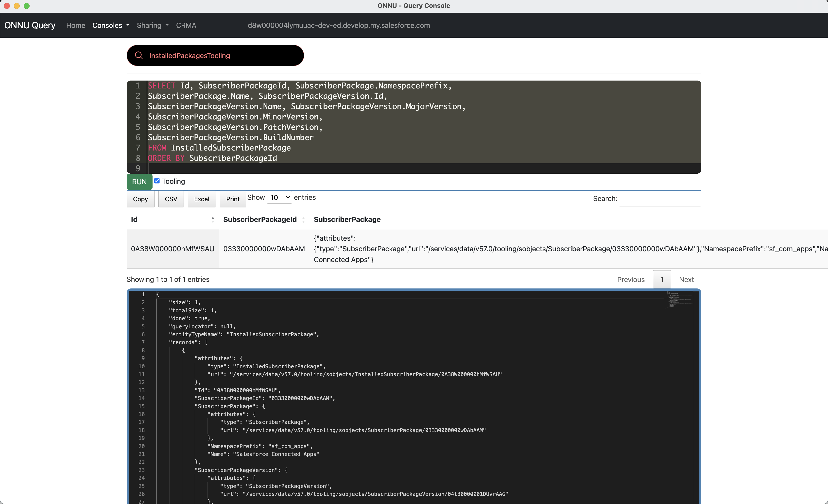
Task: Click the Next pagination link
Action: point(686,280)
